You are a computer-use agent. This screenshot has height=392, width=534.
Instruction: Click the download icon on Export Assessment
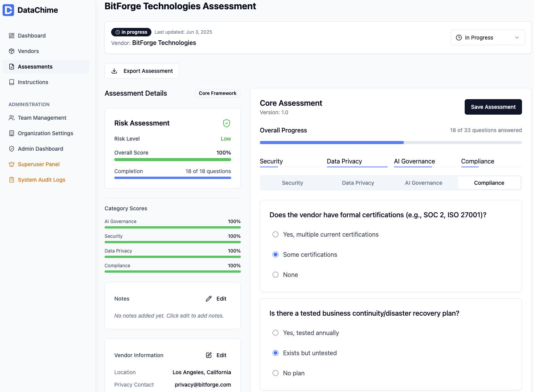click(114, 71)
